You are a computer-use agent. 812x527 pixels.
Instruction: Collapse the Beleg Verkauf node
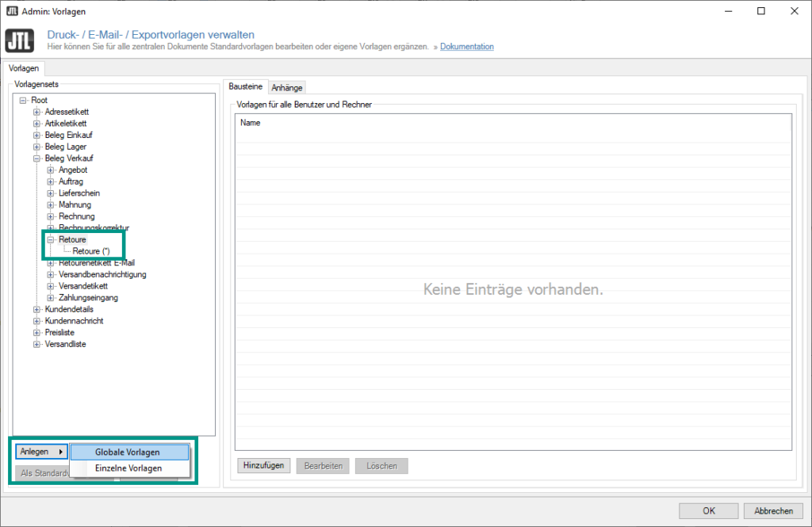[36, 158]
